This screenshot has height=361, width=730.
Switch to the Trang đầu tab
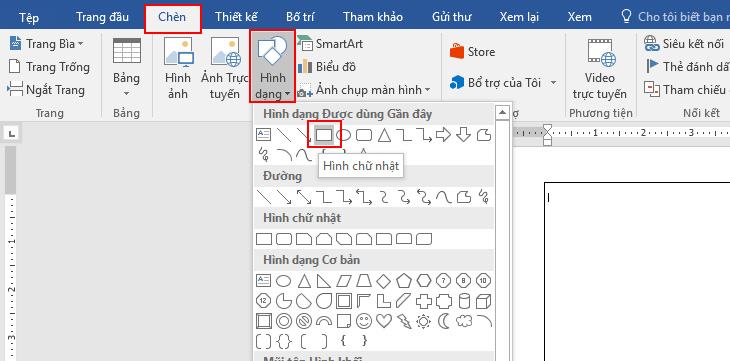coord(102,17)
